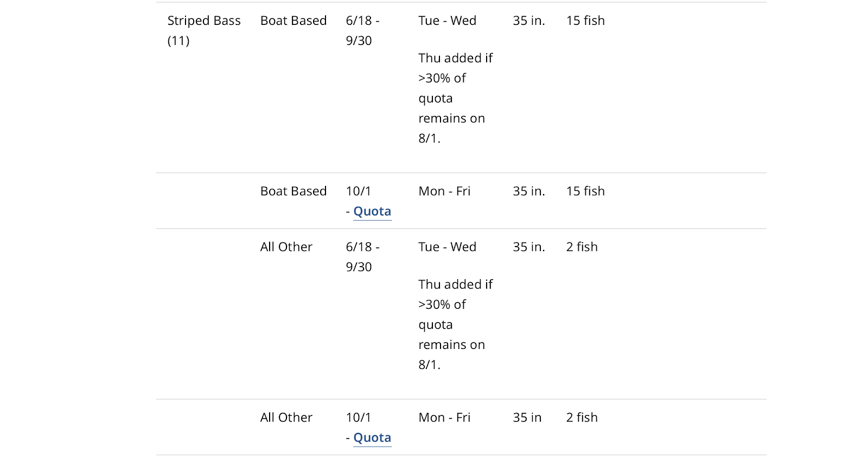Select 6/18 - 9/30 date in first row
Screen dimensions: 868x459
363,30
